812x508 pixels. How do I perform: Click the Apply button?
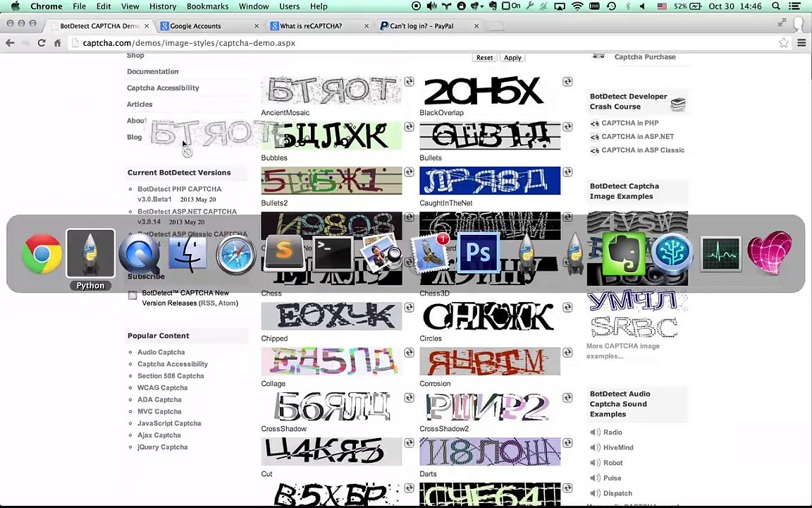[x=512, y=58]
